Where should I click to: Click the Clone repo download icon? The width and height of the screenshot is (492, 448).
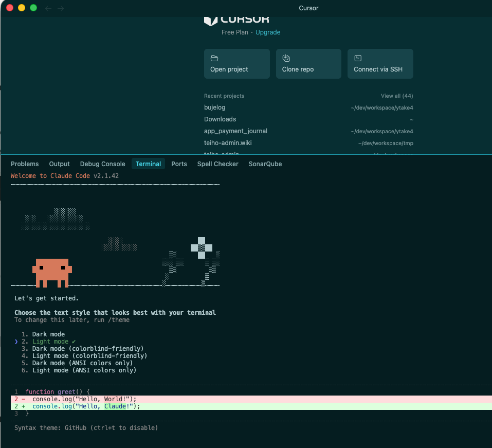286,58
